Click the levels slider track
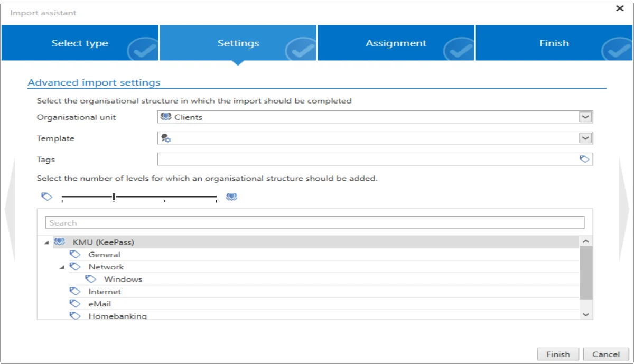 click(x=139, y=197)
